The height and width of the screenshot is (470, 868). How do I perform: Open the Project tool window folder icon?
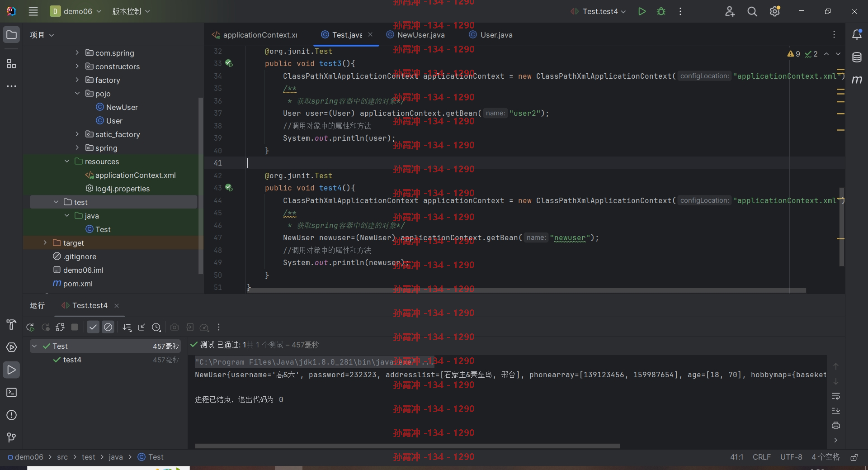point(11,35)
